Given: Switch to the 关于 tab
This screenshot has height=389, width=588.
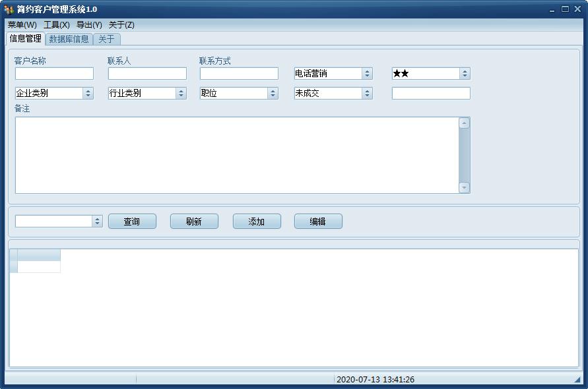Looking at the screenshot, I should (106, 39).
